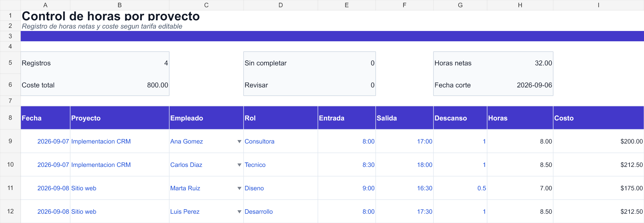Viewport: 644px width, 223px height.
Task: Select row 10 header
Action: (x=10, y=164)
